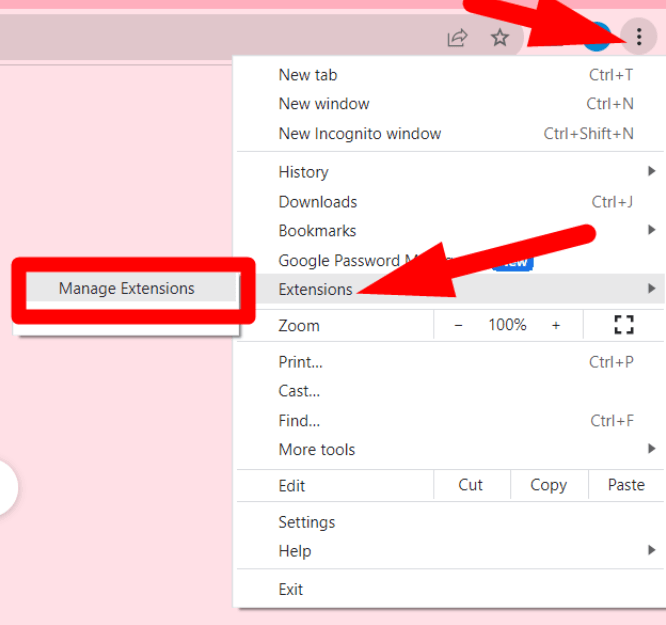
Task: Bookmark this page with the star icon
Action: 500,38
